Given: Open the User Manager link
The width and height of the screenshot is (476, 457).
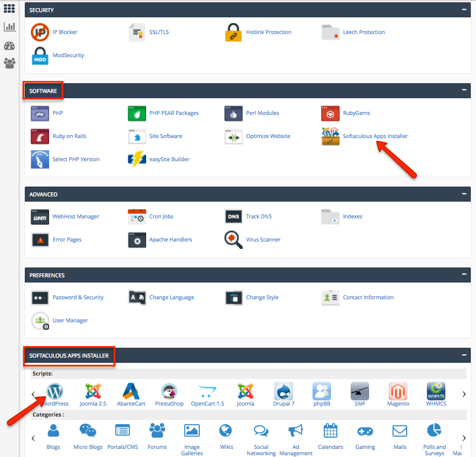Looking at the screenshot, I should pyautogui.click(x=70, y=320).
